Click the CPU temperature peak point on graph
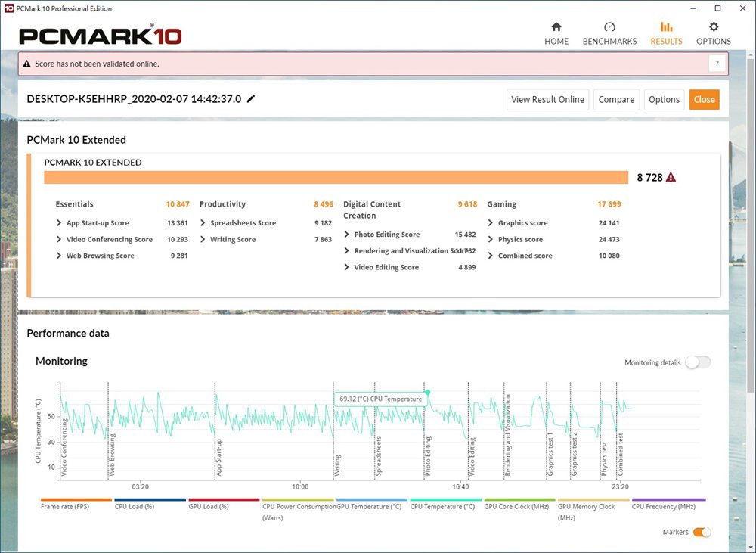This screenshot has height=553, width=756. coord(427,392)
